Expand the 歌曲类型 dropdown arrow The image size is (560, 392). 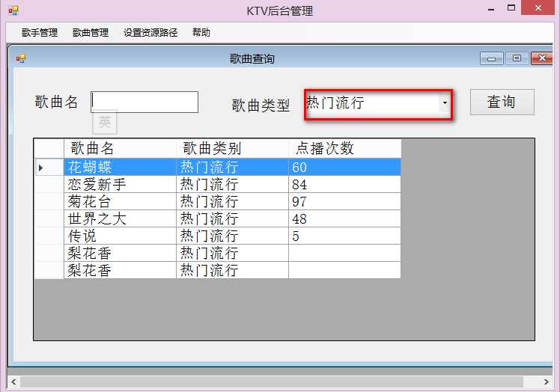click(445, 102)
